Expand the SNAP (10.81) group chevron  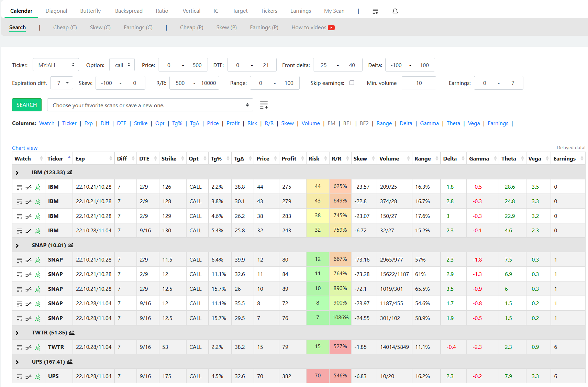click(x=17, y=245)
